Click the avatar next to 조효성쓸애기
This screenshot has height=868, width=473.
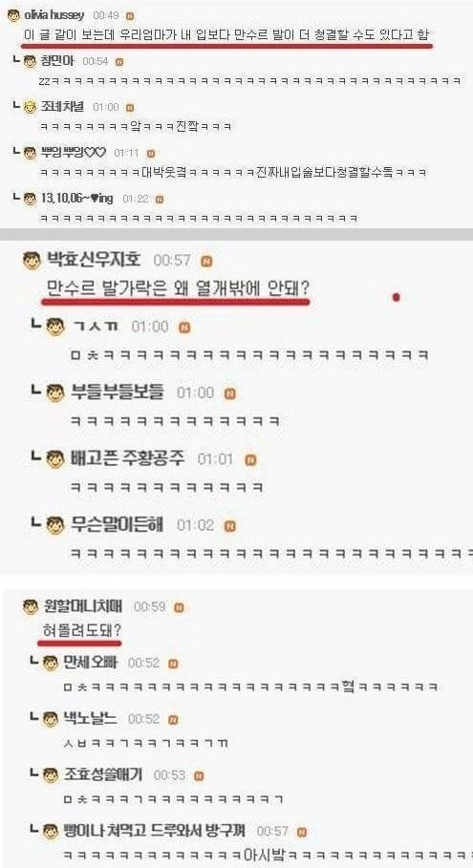[x=51, y=775]
